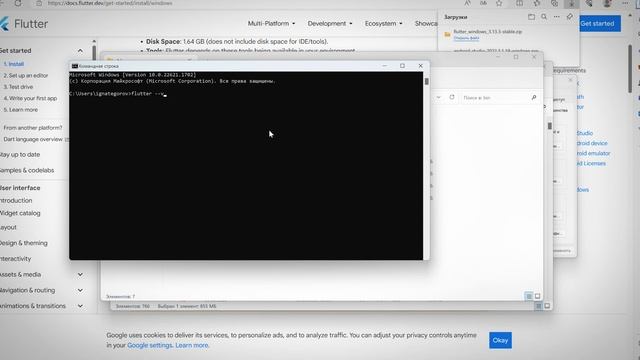This screenshot has height=360, width=640.
Task: Click search magnifier in File Explorer search box
Action: coord(533,98)
